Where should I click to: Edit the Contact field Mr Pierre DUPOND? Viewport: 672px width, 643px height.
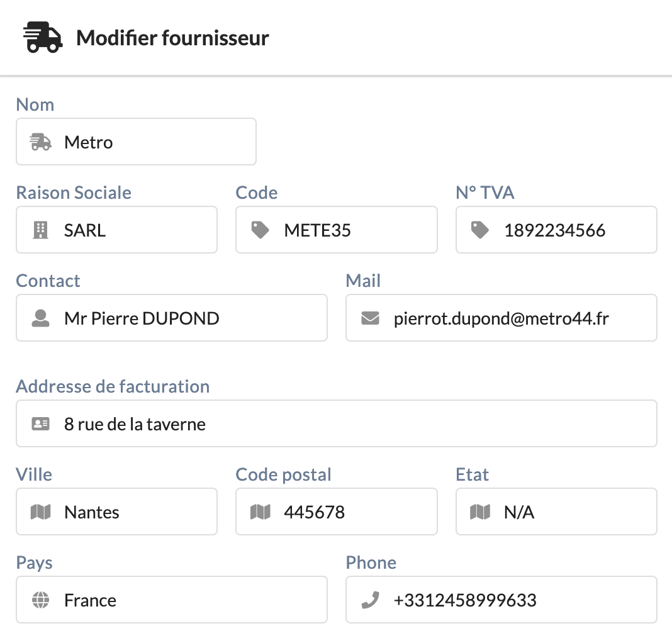point(172,318)
